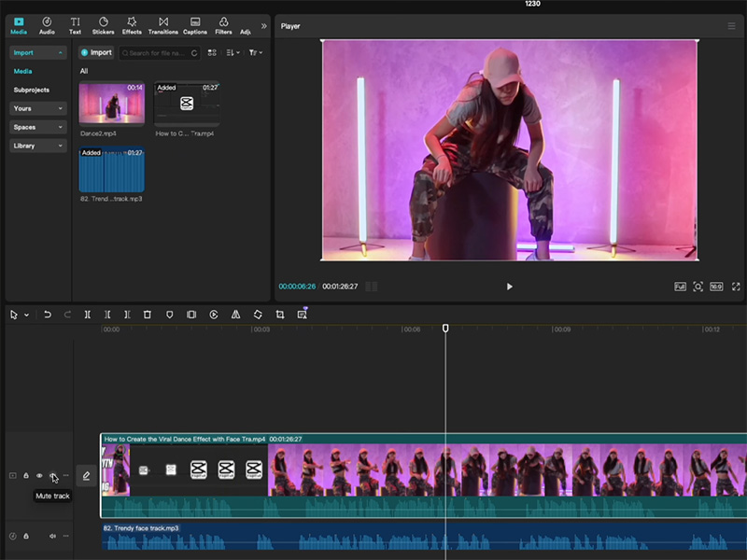Switch to the Text tab
Image resolution: width=747 pixels, height=560 pixels.
75,25
